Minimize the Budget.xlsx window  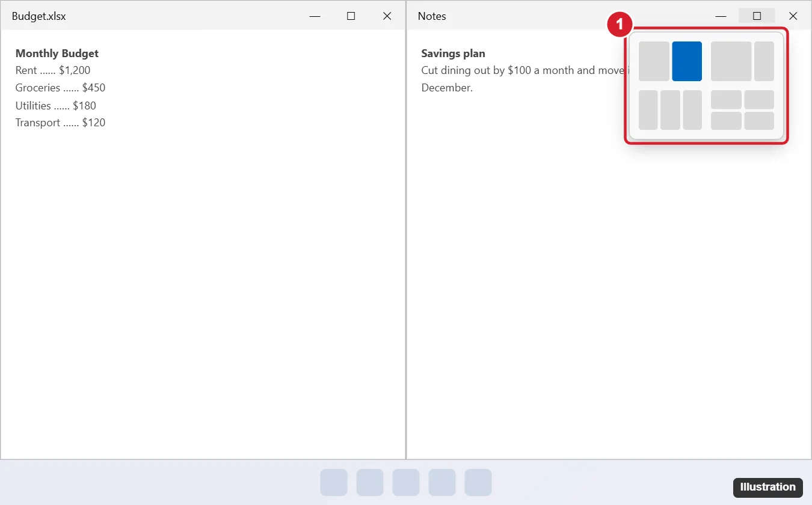pos(315,16)
